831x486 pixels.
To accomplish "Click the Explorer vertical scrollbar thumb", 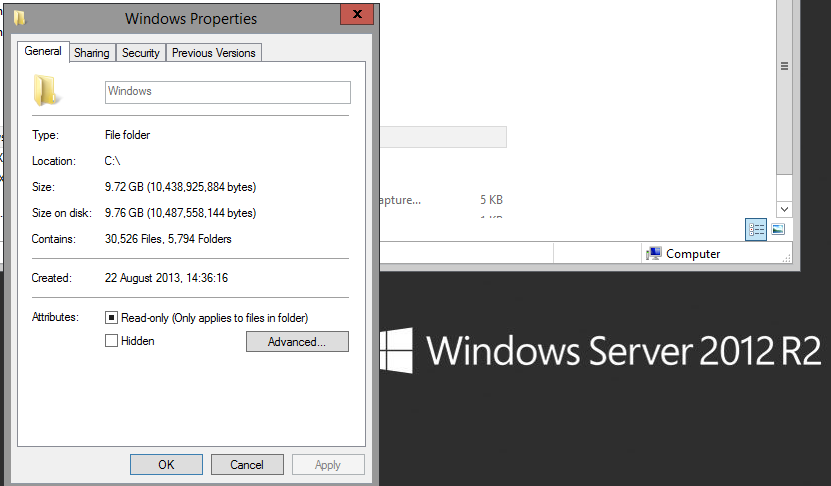I will 784,87.
